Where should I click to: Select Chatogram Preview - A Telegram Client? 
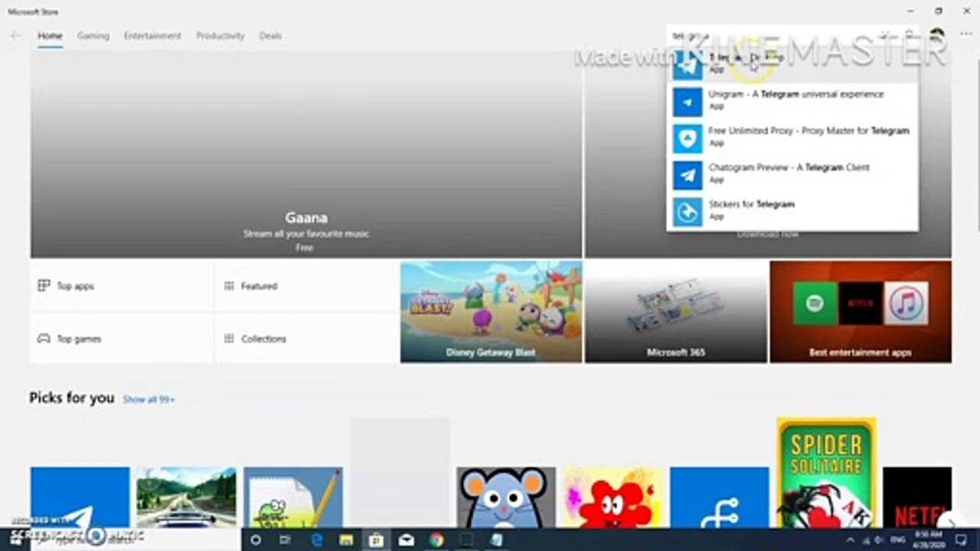[x=792, y=174]
